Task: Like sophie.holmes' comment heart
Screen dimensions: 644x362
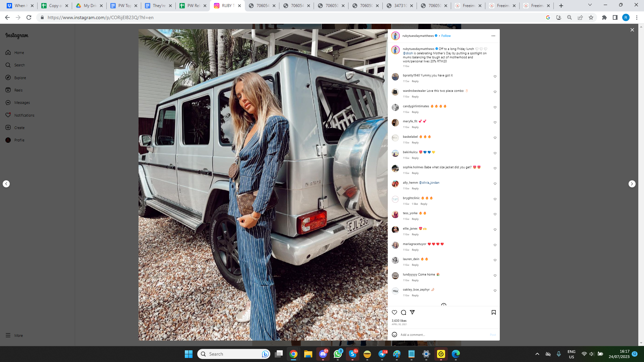Action: click(x=495, y=168)
